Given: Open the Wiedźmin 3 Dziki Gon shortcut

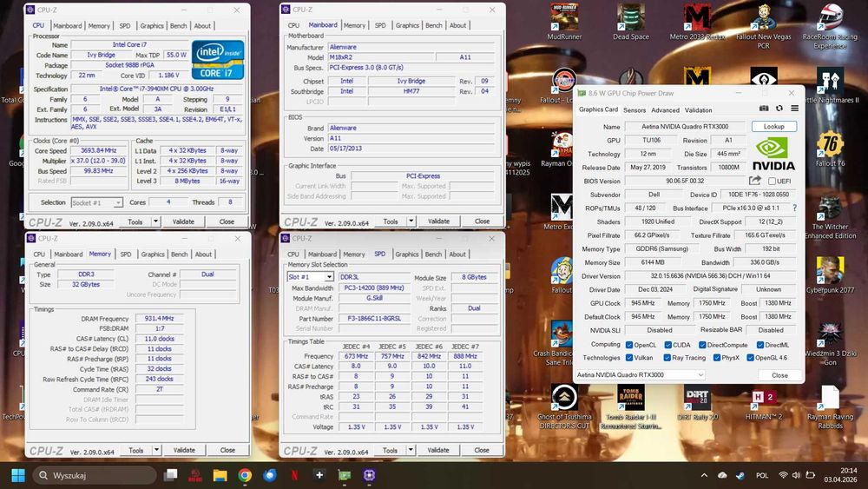Looking at the screenshot, I should [x=830, y=342].
